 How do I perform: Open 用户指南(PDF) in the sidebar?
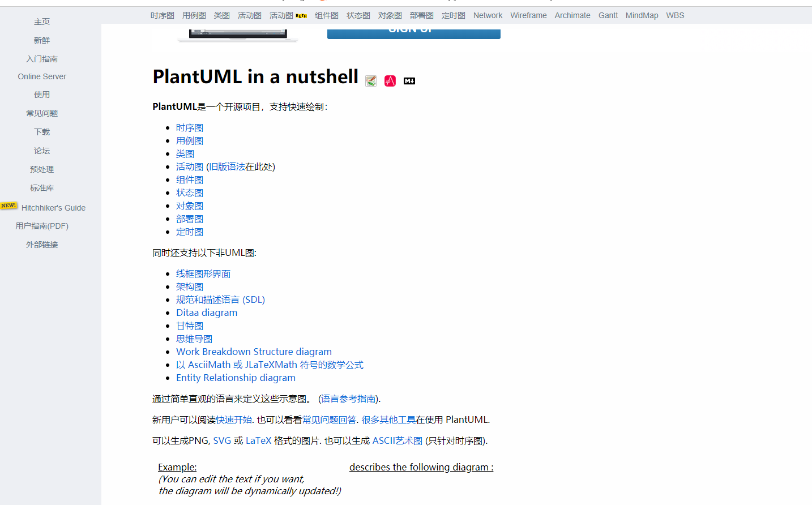click(42, 226)
